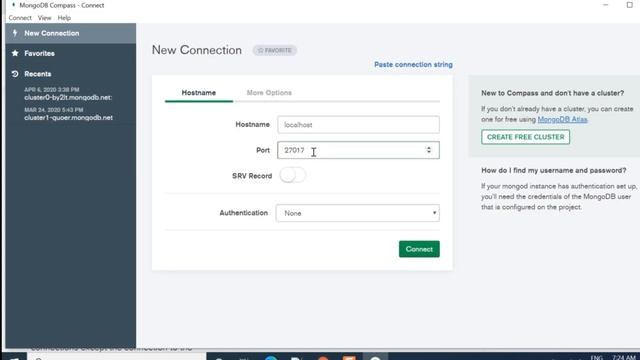
Task: Click the Port field stepper arrows
Action: 429,150
